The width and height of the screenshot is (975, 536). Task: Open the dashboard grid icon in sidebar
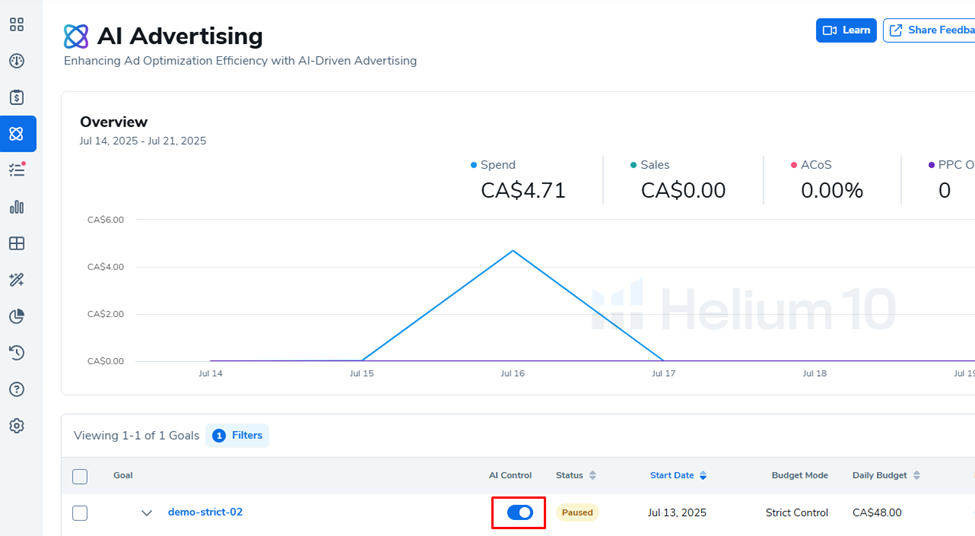[x=16, y=25]
